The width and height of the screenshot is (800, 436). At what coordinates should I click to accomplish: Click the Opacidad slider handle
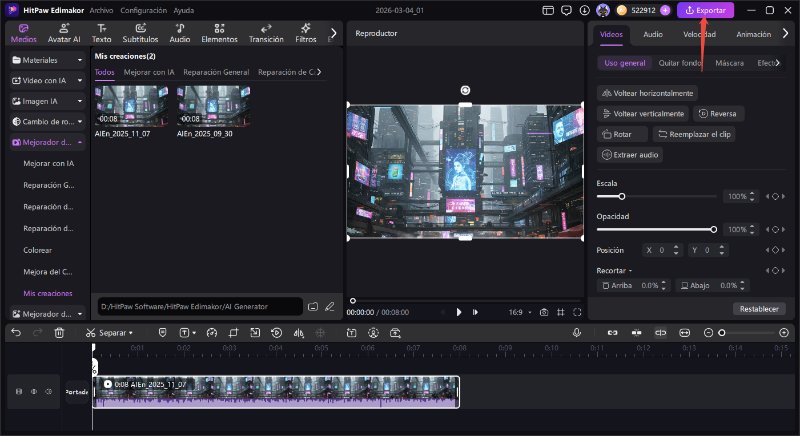(713, 229)
